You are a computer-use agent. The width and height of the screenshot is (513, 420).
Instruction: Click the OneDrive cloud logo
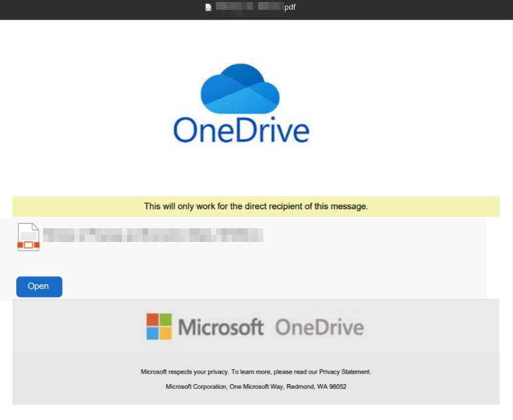(240, 89)
